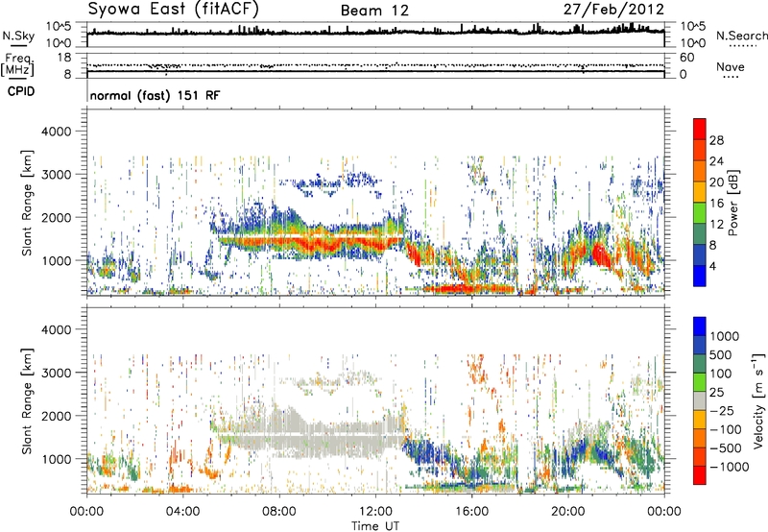
Task: Click 'Slant Range [km]' label of velocity panel
Action: [27, 400]
